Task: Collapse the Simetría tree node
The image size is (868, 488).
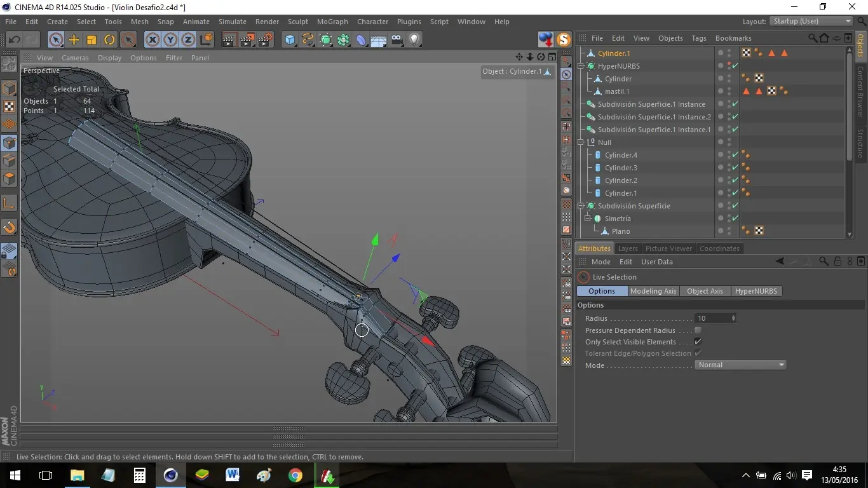Action: coord(588,219)
